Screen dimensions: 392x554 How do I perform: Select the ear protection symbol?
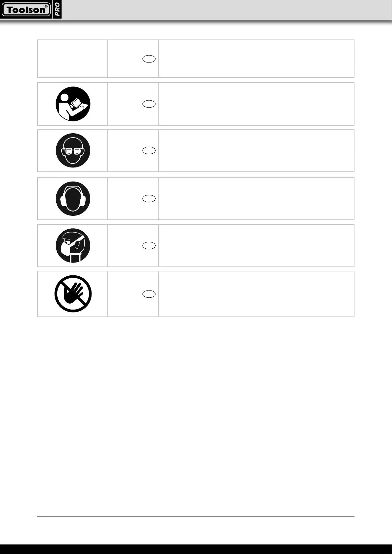[73, 199]
